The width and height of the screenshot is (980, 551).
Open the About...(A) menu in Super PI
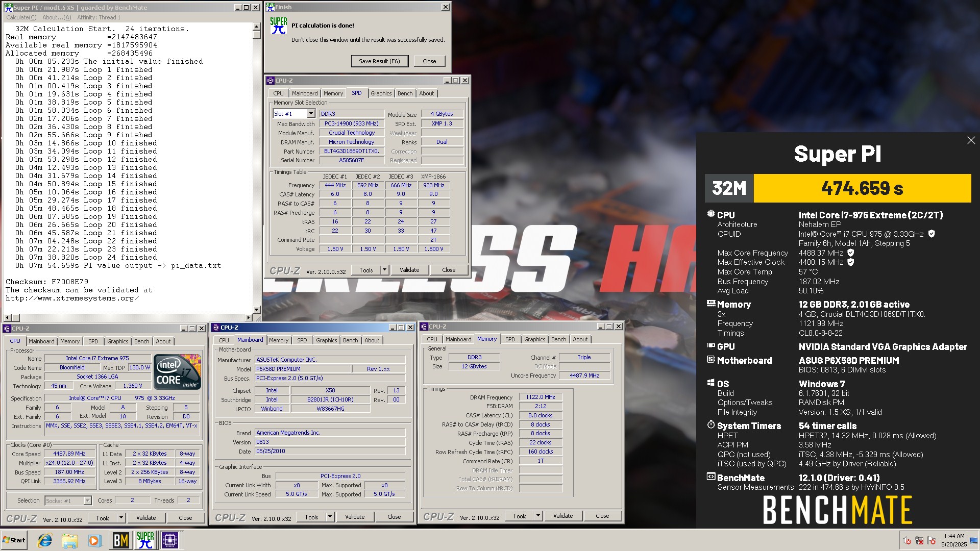click(57, 17)
